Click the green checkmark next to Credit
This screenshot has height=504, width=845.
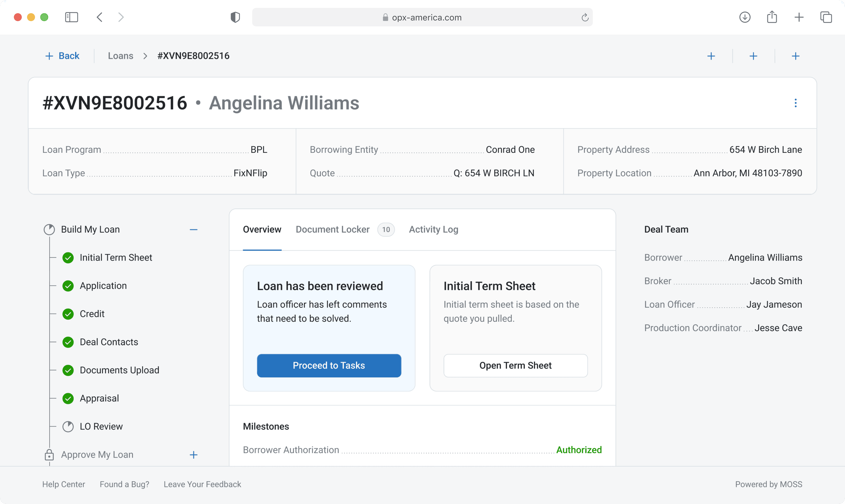68,314
